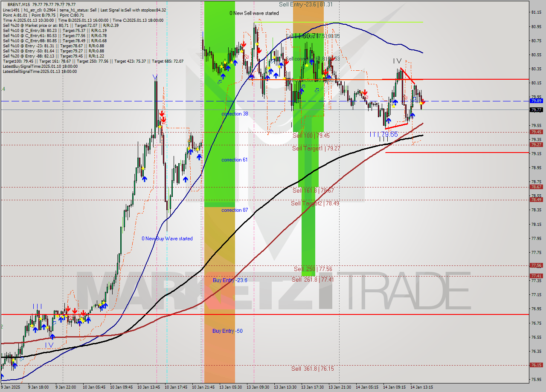Screen dimensions: 546x392
Task: Select the red 79.27 price tag
Action: pyautogui.click(x=536, y=145)
